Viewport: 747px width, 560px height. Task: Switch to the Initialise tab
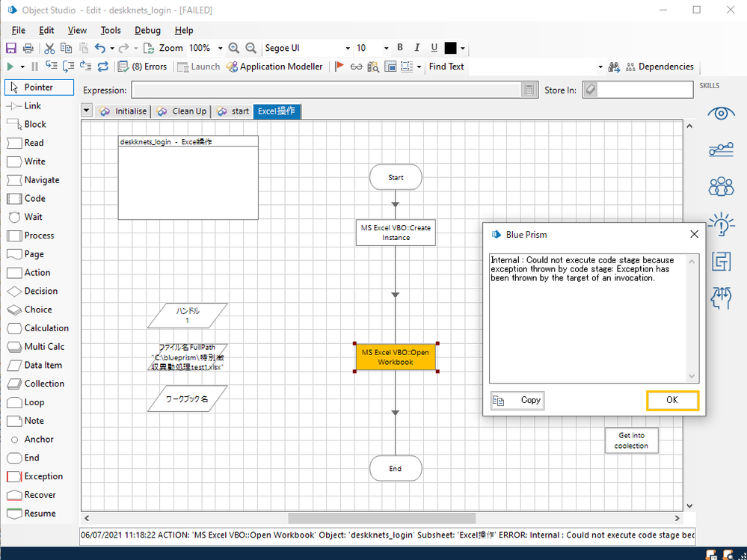coord(123,111)
